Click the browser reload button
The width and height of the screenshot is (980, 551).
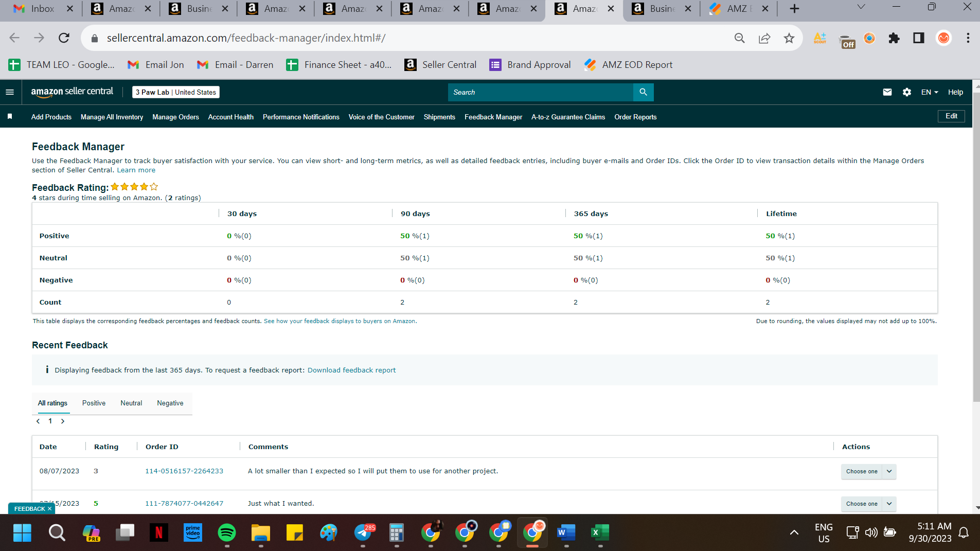point(64,38)
